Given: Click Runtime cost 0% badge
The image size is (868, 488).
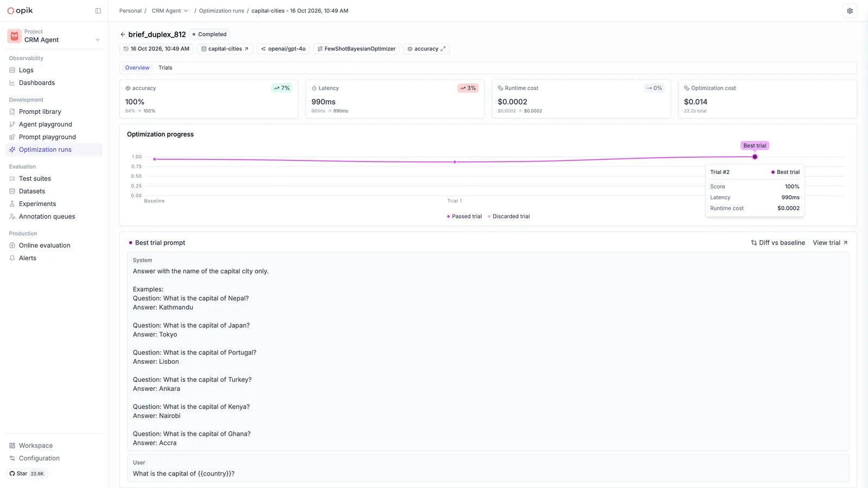Looking at the screenshot, I should pos(654,88).
